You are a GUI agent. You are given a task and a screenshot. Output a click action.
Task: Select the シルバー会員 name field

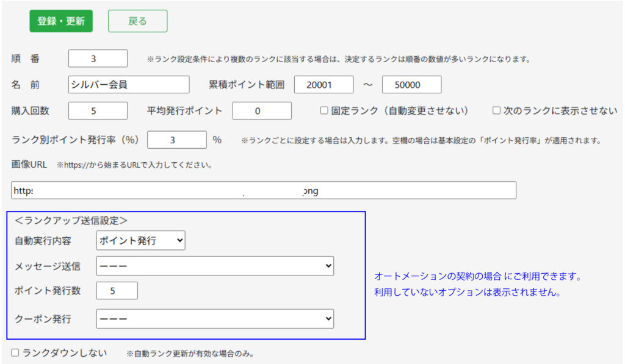(x=128, y=85)
